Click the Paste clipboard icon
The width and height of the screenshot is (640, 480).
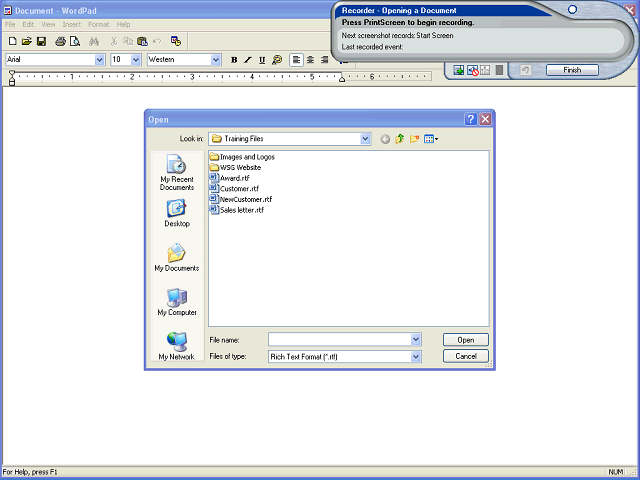point(142,41)
